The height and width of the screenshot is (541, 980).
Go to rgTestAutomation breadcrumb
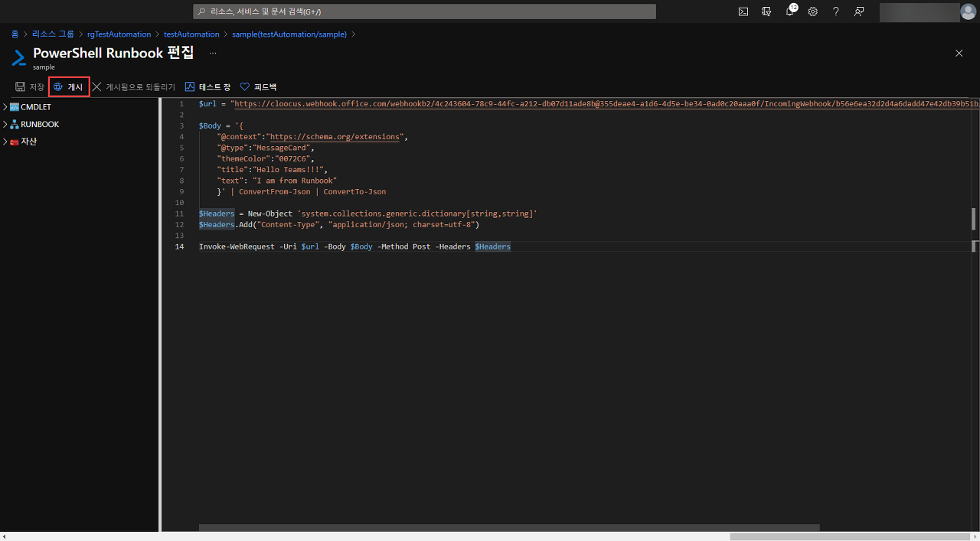pyautogui.click(x=119, y=34)
